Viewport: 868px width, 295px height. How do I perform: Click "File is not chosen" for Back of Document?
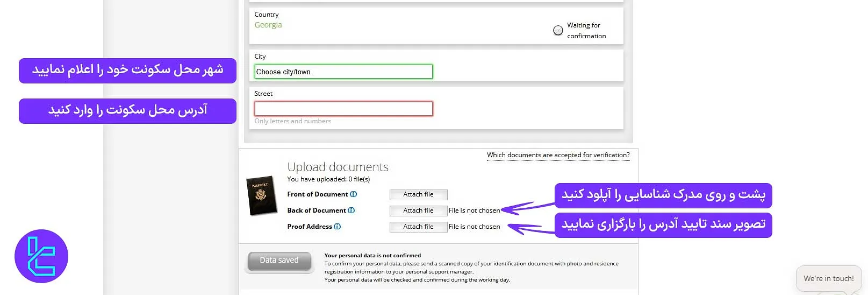(474, 210)
